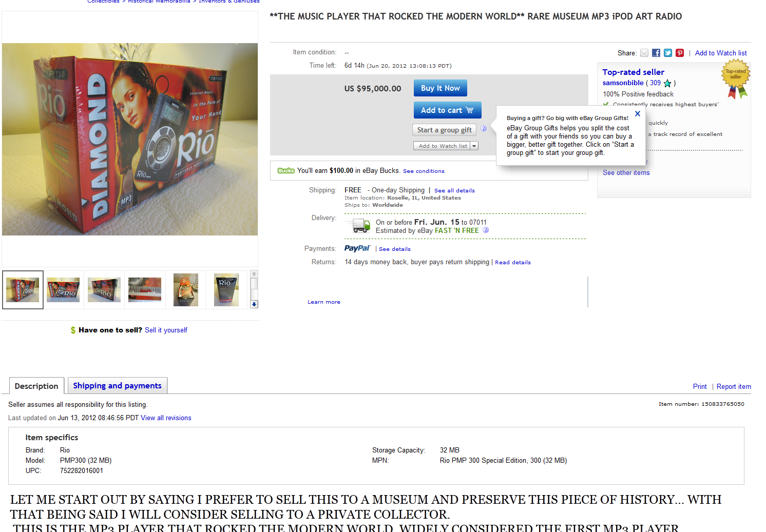Screen dimensions: 766x532
Task: Share listing on Twitter icon
Action: coord(668,53)
